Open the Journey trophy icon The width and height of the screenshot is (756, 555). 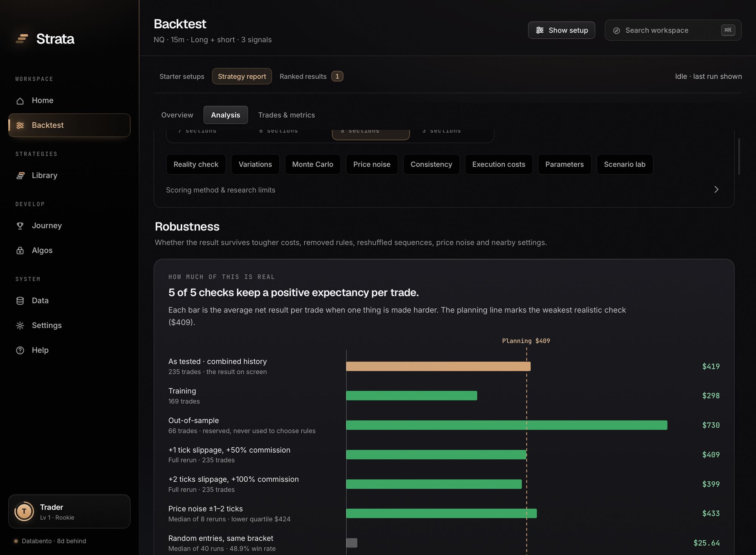pos(20,226)
